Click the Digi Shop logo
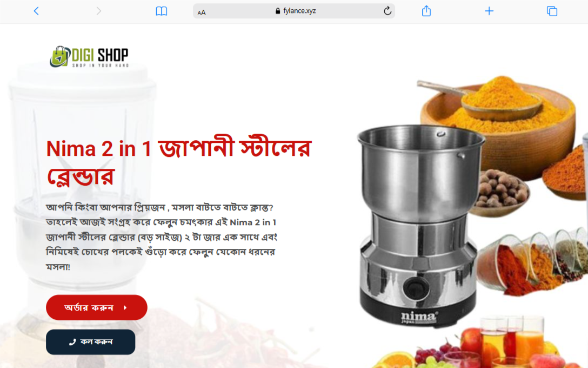588x368 pixels. (x=89, y=57)
